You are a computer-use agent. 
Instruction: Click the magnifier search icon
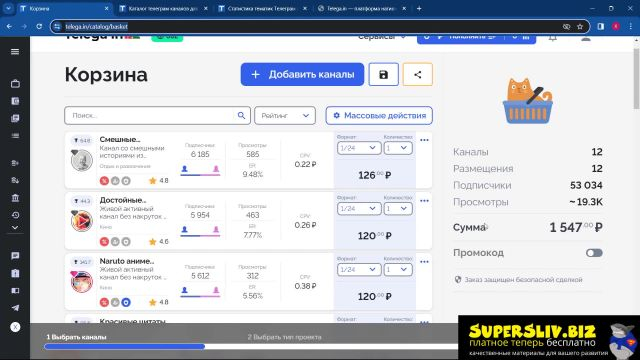coord(241,116)
